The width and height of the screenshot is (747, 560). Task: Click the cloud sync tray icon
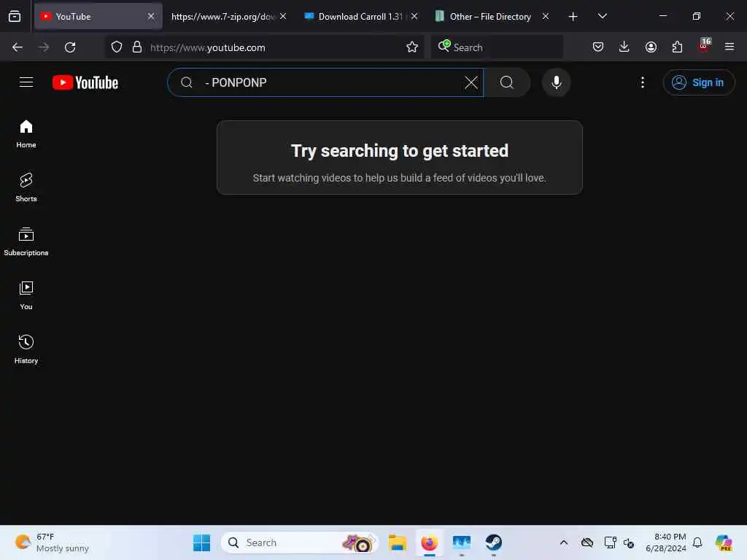coord(587,542)
